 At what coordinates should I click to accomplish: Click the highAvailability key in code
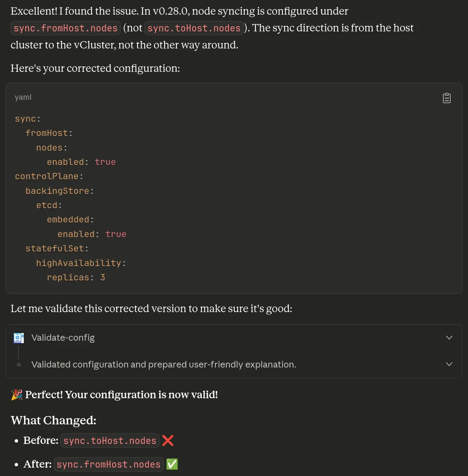coord(79,263)
